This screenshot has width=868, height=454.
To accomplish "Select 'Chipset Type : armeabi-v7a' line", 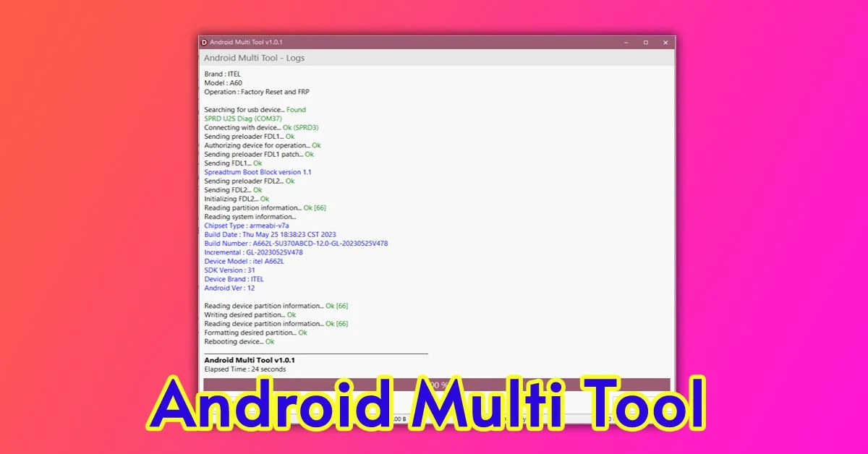I will pos(247,226).
